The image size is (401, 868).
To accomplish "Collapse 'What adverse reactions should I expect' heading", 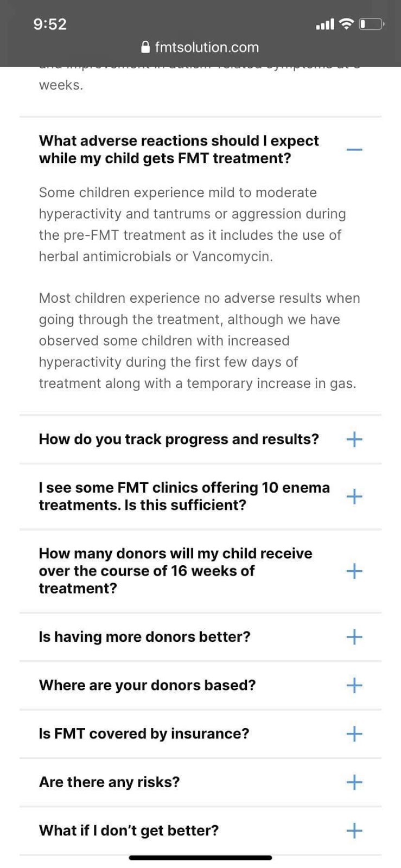I will 179,149.
